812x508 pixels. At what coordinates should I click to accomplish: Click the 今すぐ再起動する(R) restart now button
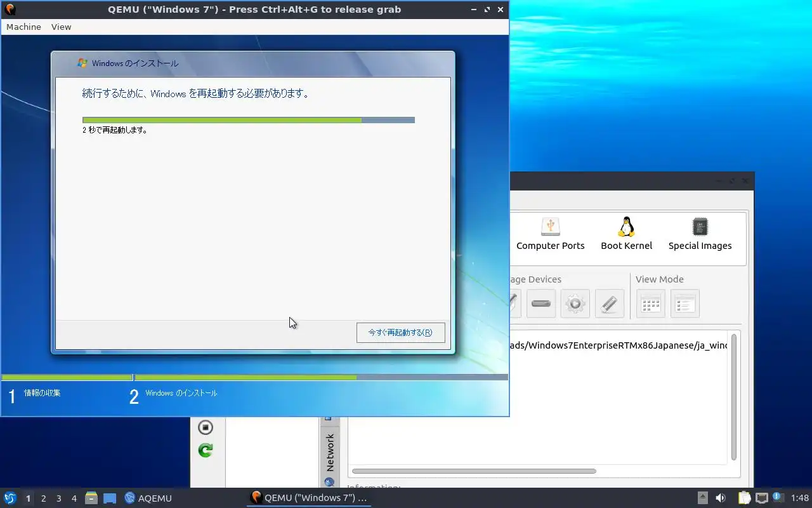(400, 333)
